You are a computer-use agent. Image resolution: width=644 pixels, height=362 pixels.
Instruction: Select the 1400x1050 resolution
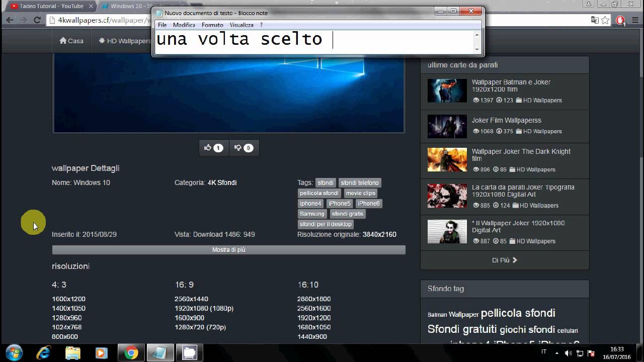(x=68, y=309)
